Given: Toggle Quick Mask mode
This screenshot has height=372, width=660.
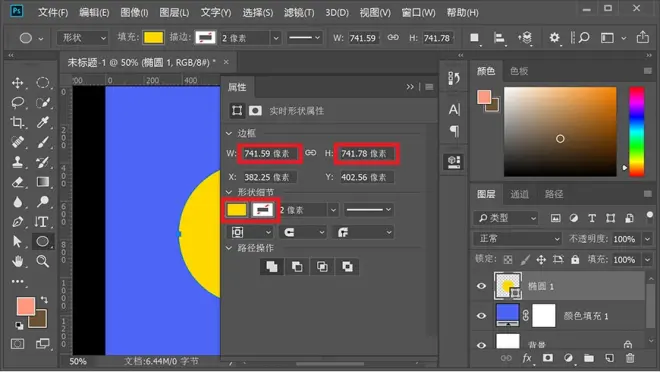Looking at the screenshot, I should pos(17,344).
